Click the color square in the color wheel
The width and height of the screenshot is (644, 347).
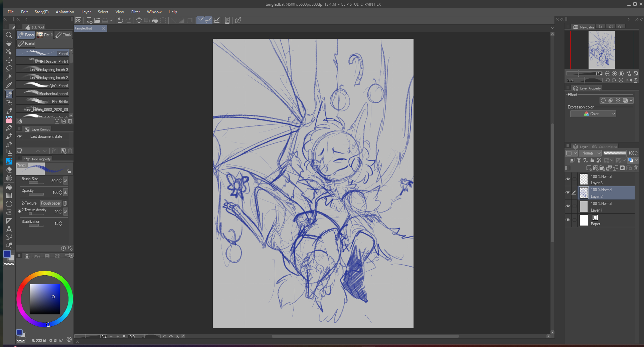45,299
